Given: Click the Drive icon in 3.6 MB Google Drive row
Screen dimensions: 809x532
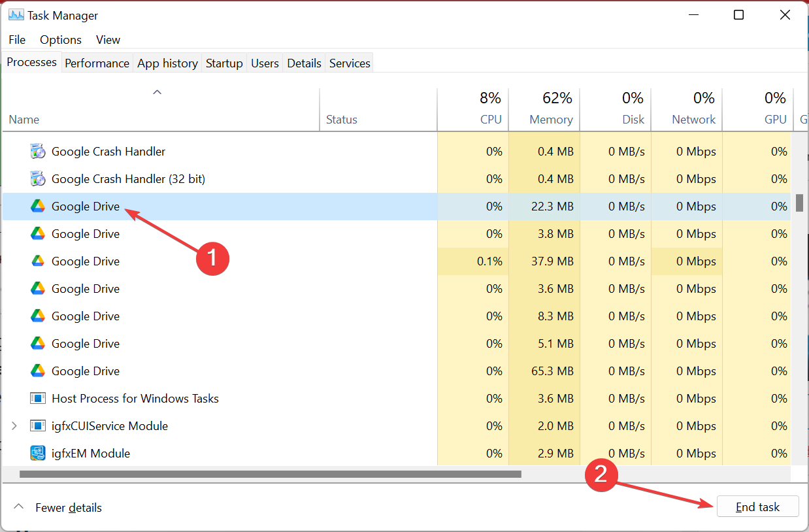Looking at the screenshot, I should pos(38,289).
